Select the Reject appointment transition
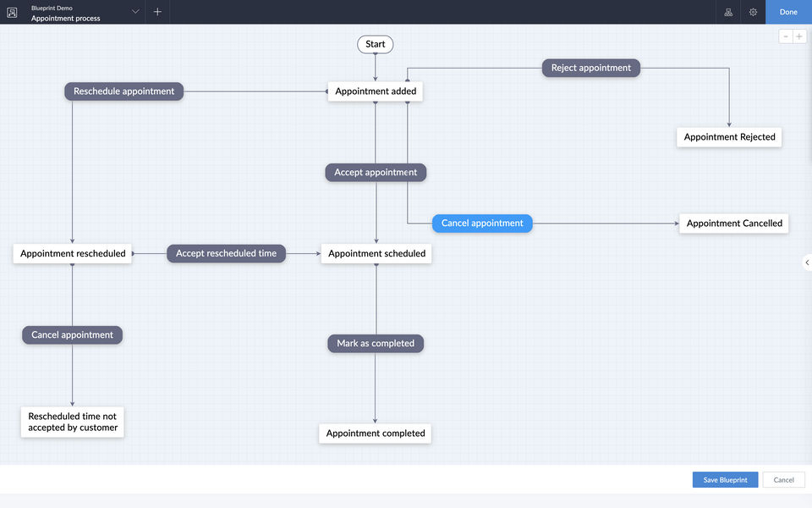 click(x=591, y=68)
